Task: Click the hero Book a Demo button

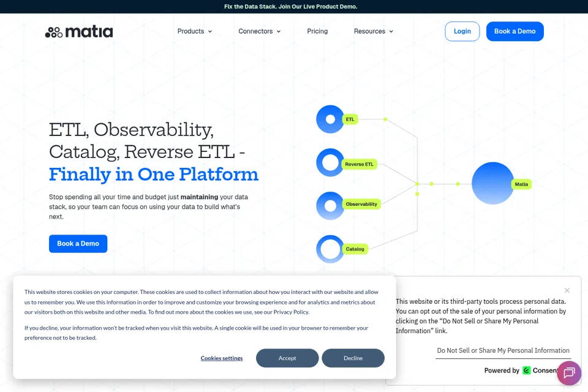Action: tap(78, 244)
